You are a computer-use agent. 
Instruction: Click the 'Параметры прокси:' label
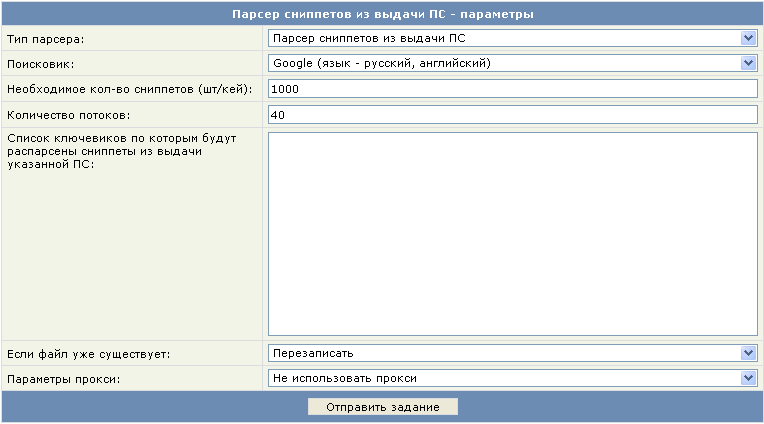coord(64,379)
